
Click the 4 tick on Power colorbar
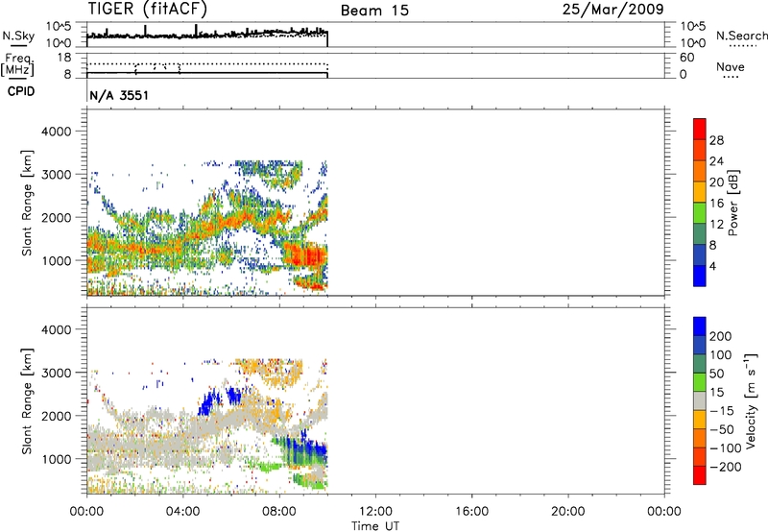pyautogui.click(x=712, y=266)
